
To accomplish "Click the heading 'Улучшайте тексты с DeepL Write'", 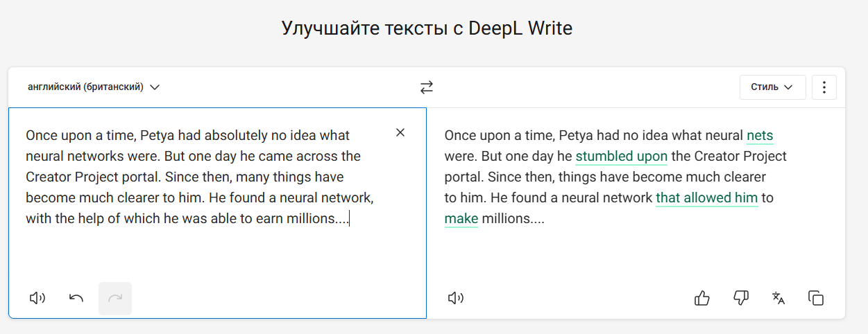I will (x=427, y=28).
